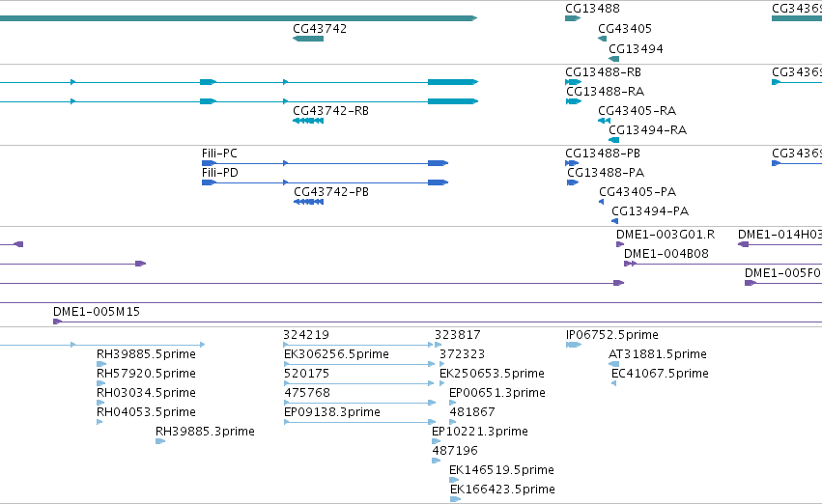Open the EK146519.5prime EST label
822x504 pixels.
[x=501, y=470]
